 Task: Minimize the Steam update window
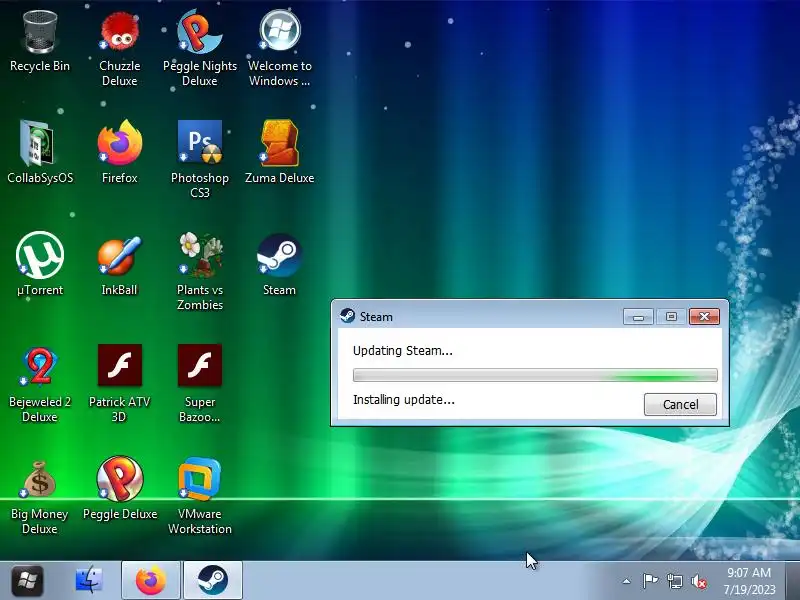click(638, 317)
